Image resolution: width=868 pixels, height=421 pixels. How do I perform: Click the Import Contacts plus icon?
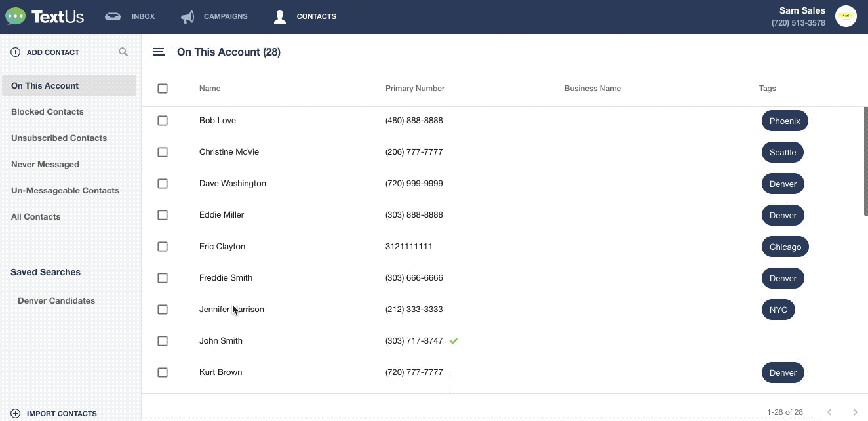coord(16,414)
